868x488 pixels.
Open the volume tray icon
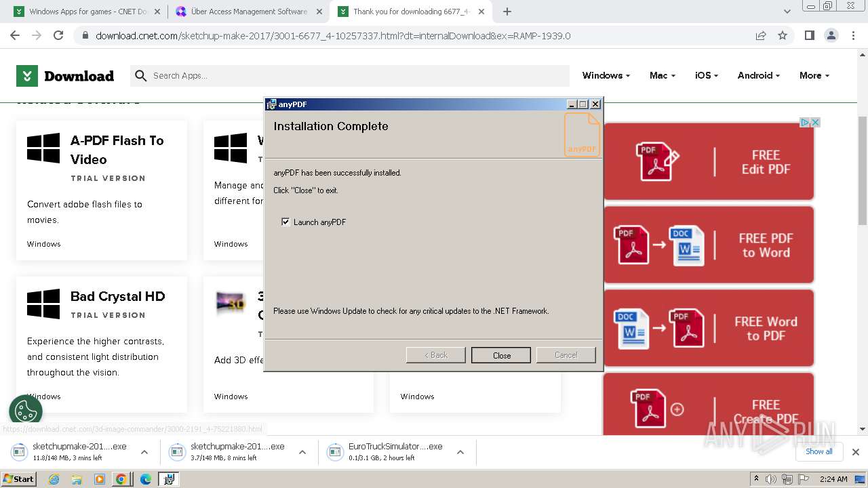(771, 479)
